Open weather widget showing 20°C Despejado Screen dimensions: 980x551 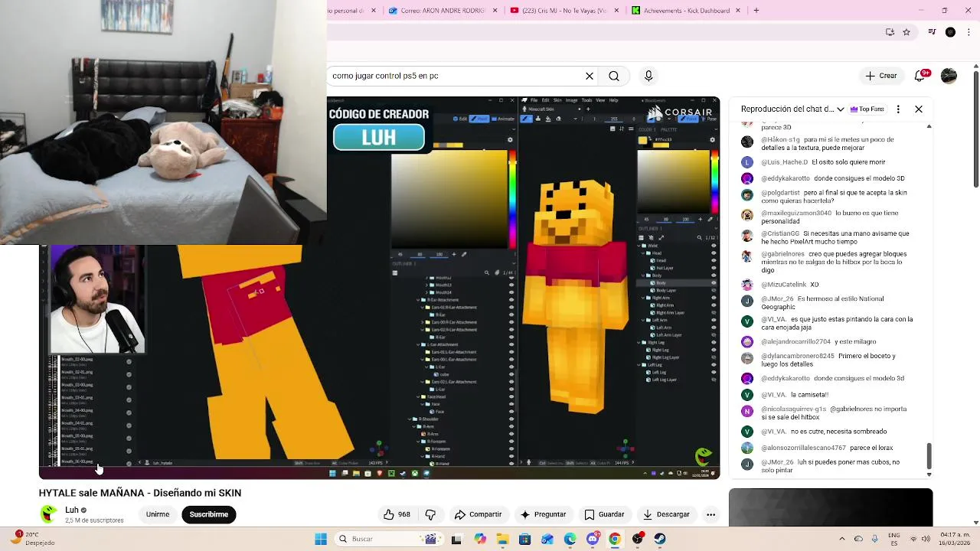point(34,539)
